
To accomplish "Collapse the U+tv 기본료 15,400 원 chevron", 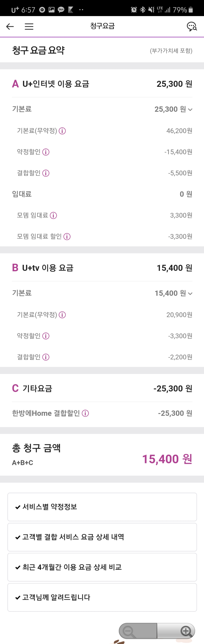I will pos(190,293).
